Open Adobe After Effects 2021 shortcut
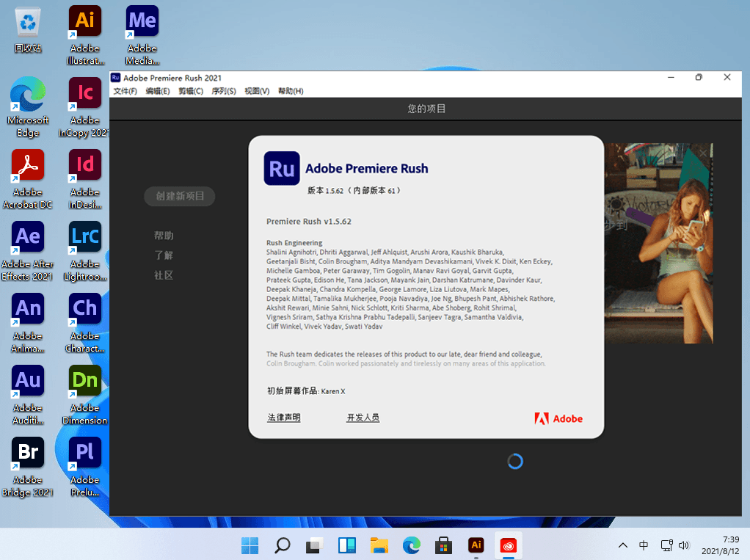The height and width of the screenshot is (560, 750). pyautogui.click(x=28, y=251)
